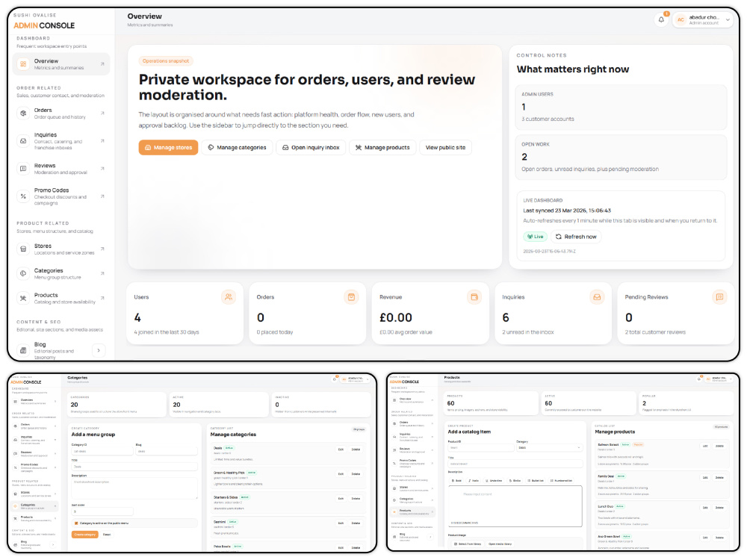
Task: Click the Refresh now button
Action: (576, 237)
